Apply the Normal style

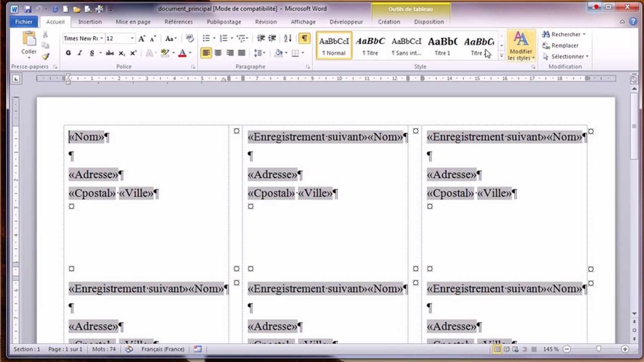(x=334, y=46)
